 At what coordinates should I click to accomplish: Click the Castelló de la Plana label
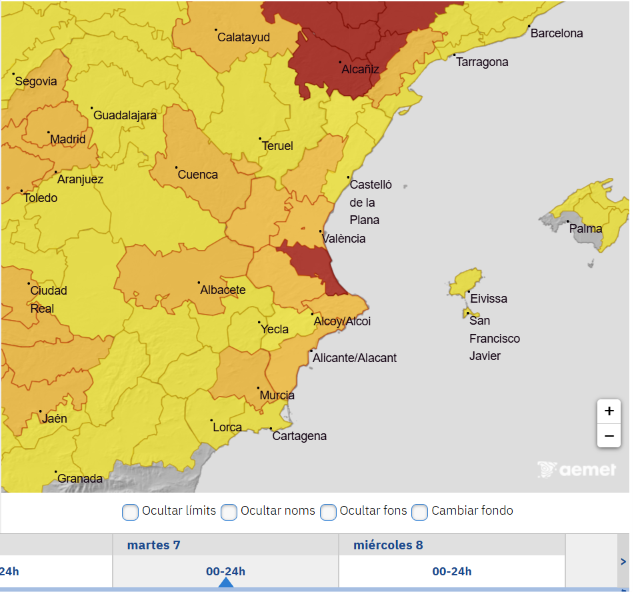point(370,202)
